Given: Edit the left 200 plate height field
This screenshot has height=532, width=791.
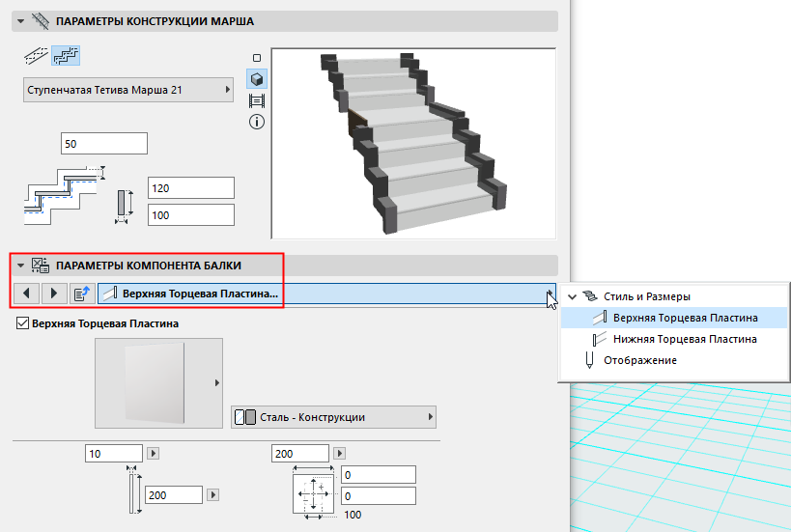Looking at the screenshot, I should [x=174, y=495].
